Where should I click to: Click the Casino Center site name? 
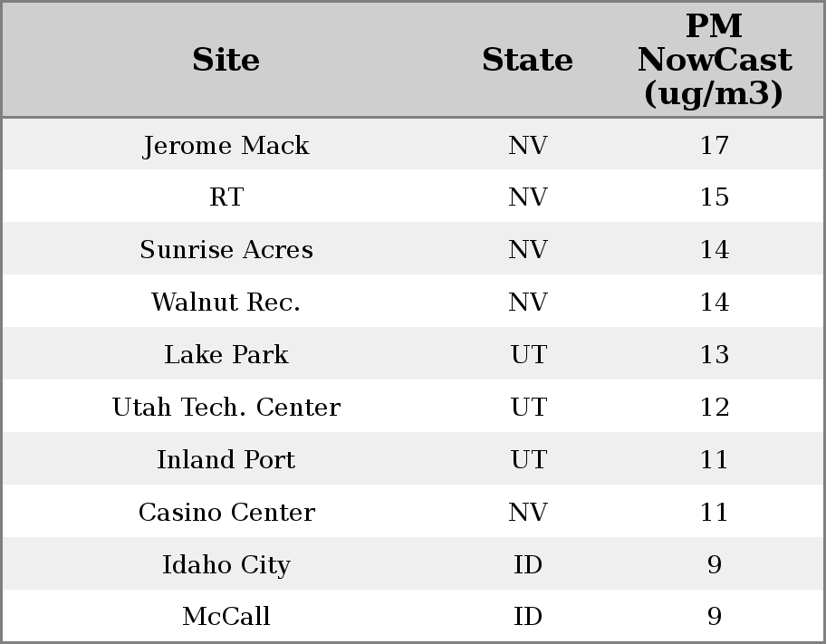(x=226, y=513)
